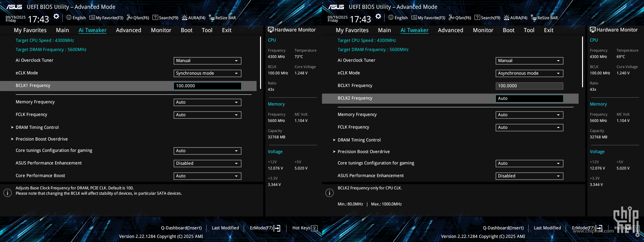This screenshot has height=242, width=644.
Task: Expand DRAM Timing Control in left window
Action: click(37, 127)
